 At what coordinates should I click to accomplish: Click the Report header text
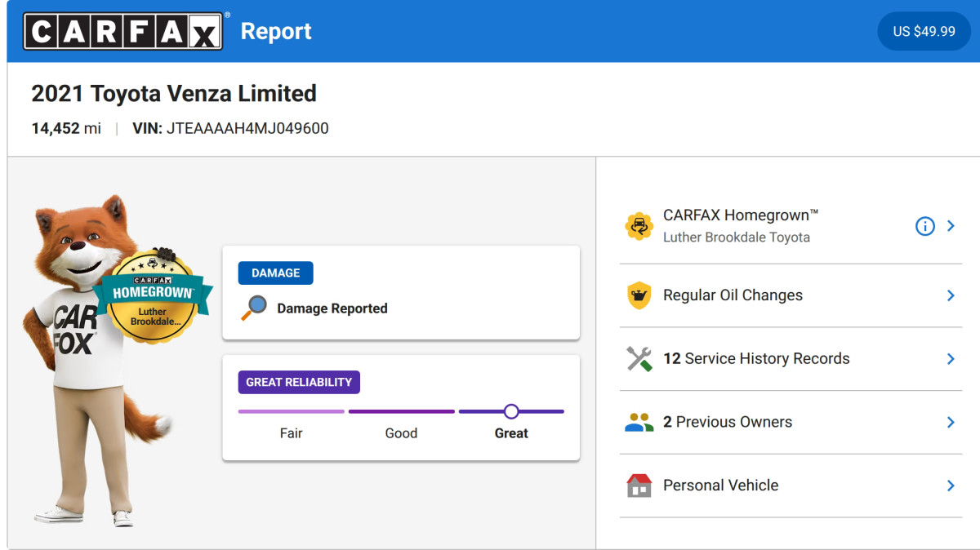(x=276, y=31)
